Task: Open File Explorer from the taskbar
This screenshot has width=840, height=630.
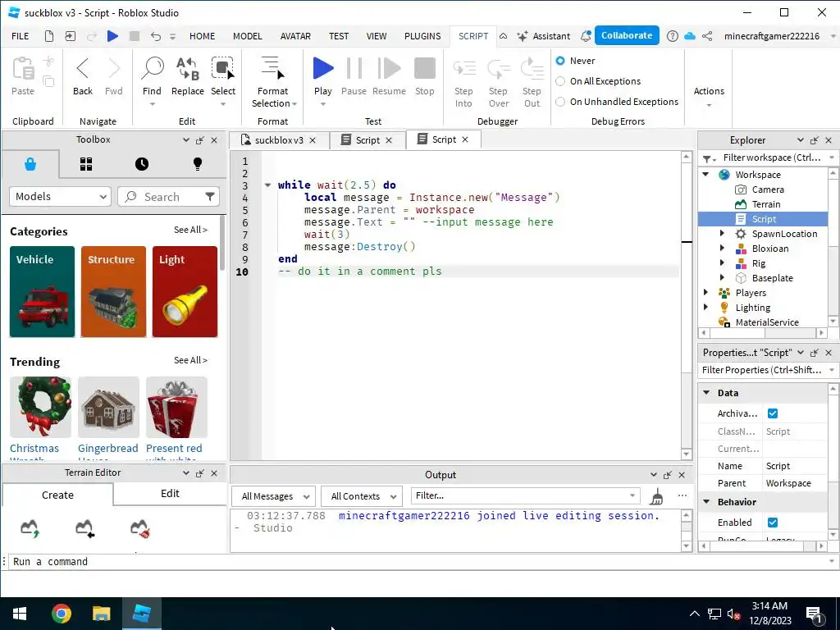Action: tap(101, 614)
